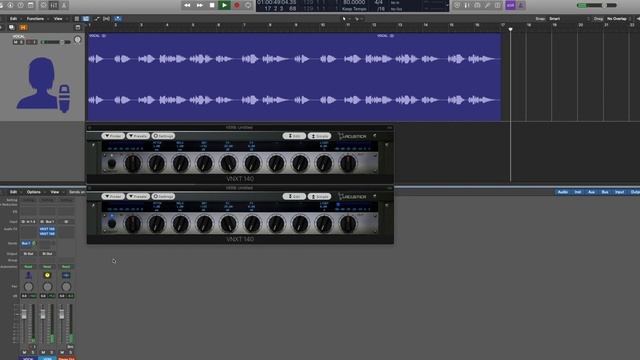640x360 pixels.
Task: Click Simple button in upper VNXT 140
Action: (x=319, y=136)
